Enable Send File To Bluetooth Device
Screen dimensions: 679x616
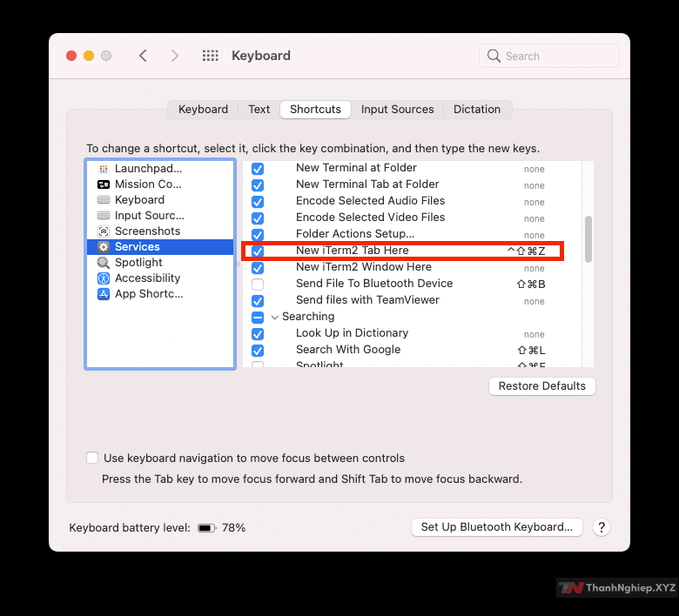[x=258, y=285]
